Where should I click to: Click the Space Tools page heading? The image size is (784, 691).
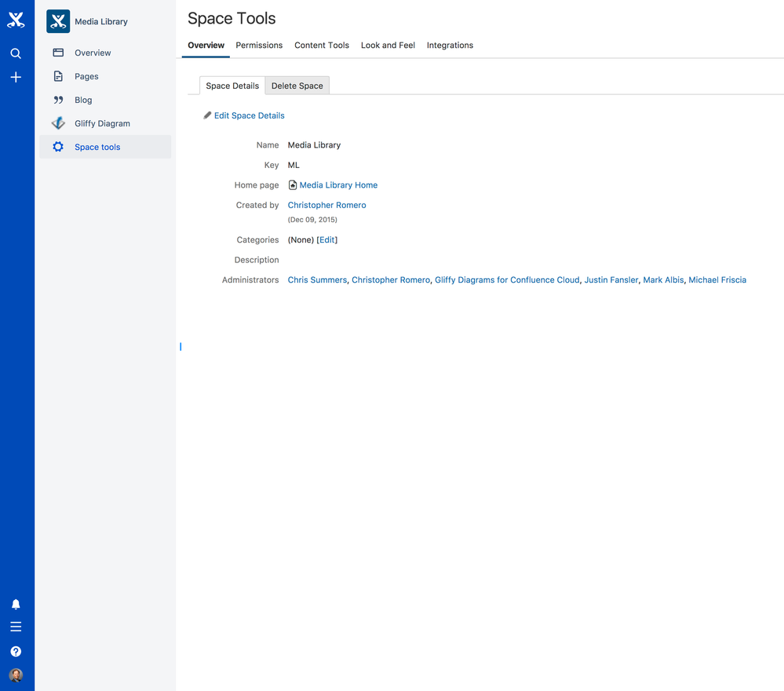click(x=232, y=19)
